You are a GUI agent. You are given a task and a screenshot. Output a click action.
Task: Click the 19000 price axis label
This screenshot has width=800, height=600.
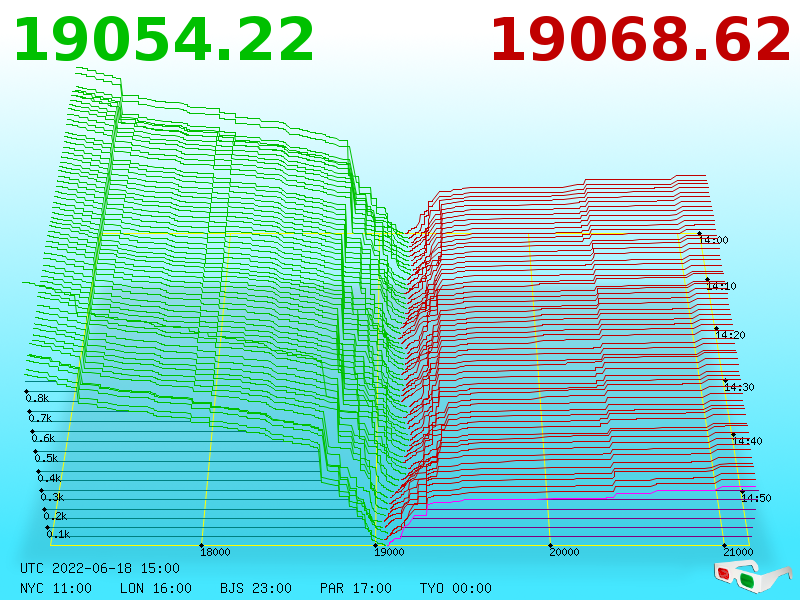coord(389,552)
